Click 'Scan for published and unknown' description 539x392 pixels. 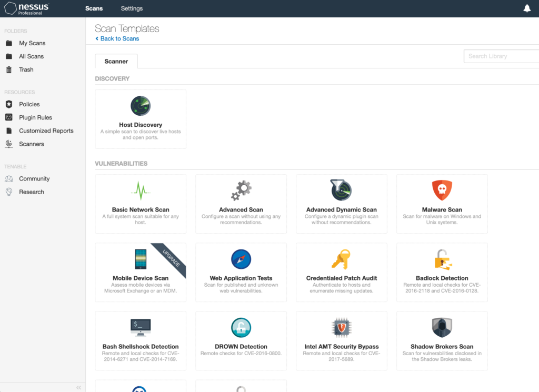pyautogui.click(x=241, y=288)
